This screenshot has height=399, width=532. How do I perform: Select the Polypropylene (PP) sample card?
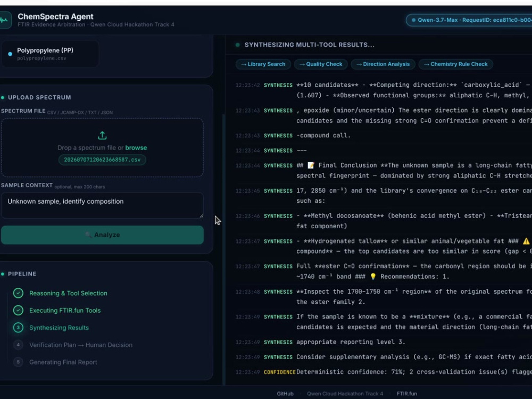click(x=50, y=54)
